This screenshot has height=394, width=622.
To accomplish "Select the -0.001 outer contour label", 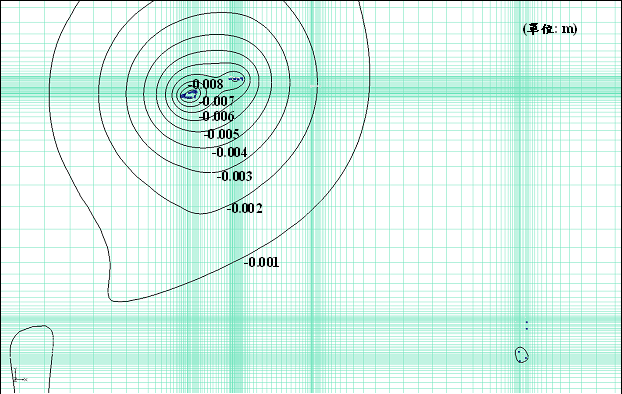I will coord(261,262).
